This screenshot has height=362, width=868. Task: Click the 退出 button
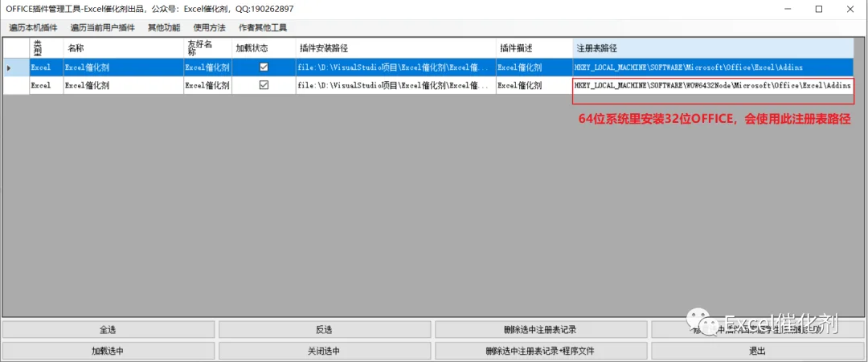(x=757, y=351)
